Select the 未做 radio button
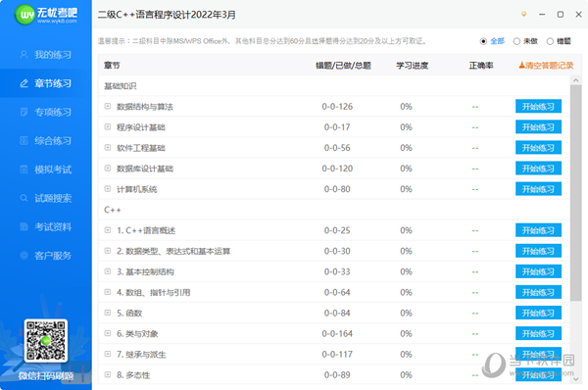Screen dimensions: 588x390 click(516, 41)
